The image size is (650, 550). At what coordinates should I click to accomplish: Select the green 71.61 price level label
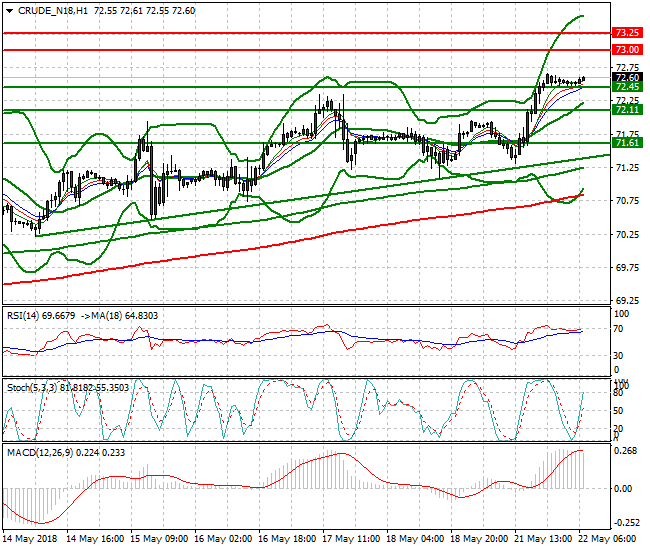pyautogui.click(x=627, y=143)
